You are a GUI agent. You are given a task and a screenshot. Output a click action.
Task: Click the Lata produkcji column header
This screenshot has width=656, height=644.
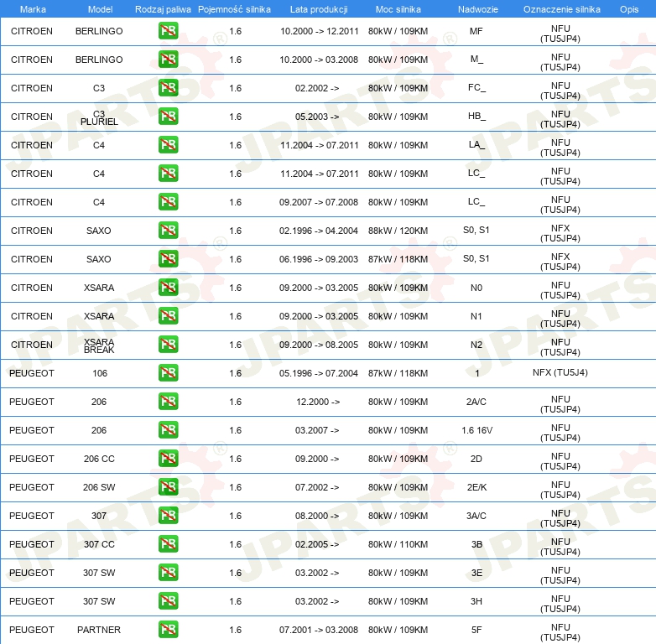(x=319, y=9)
